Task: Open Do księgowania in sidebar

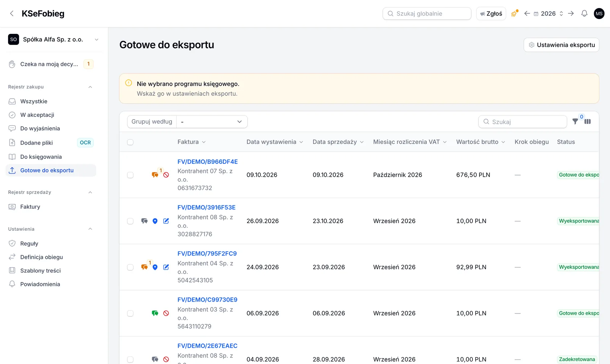Action: point(51,156)
